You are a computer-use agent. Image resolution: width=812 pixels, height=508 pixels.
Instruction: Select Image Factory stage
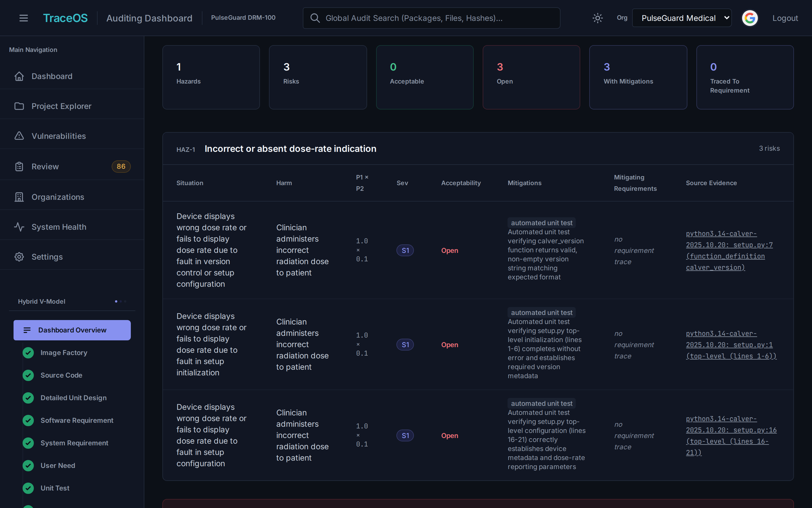(x=64, y=353)
